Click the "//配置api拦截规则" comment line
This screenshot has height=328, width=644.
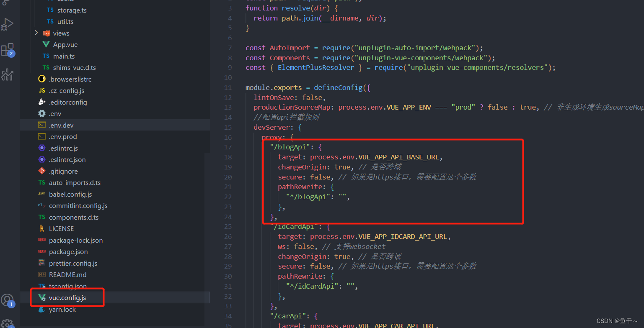pyautogui.click(x=286, y=117)
